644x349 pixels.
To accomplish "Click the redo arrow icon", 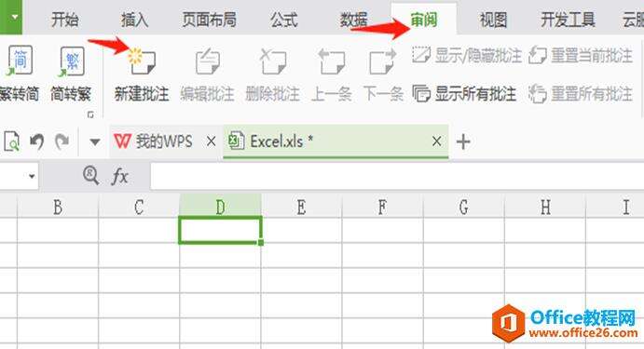I will [62, 141].
